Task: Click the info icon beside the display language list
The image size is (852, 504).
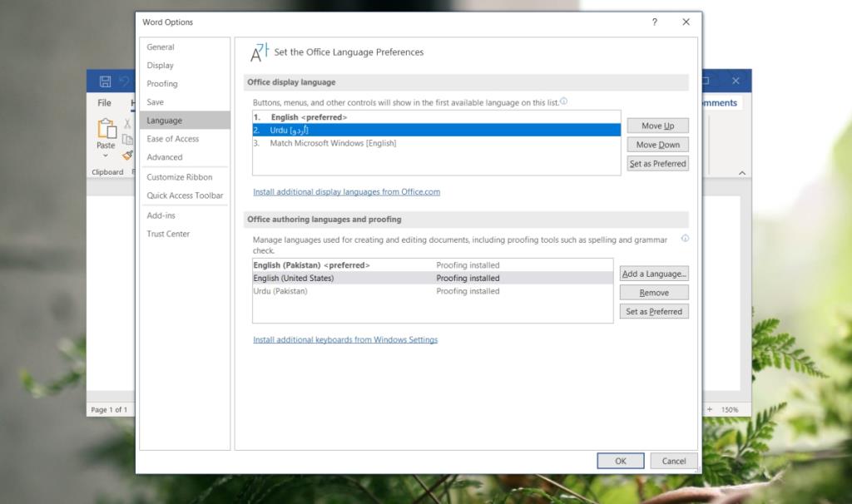Action: coord(565,101)
